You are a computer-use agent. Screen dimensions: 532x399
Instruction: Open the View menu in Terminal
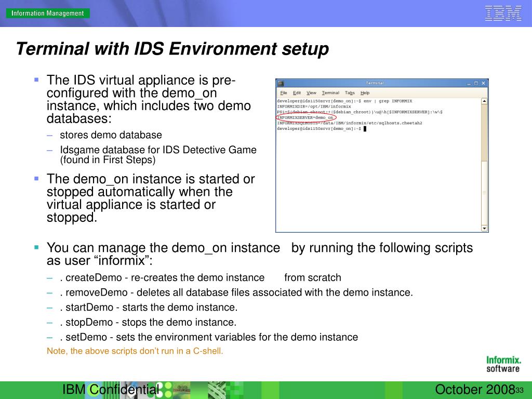[311, 92]
